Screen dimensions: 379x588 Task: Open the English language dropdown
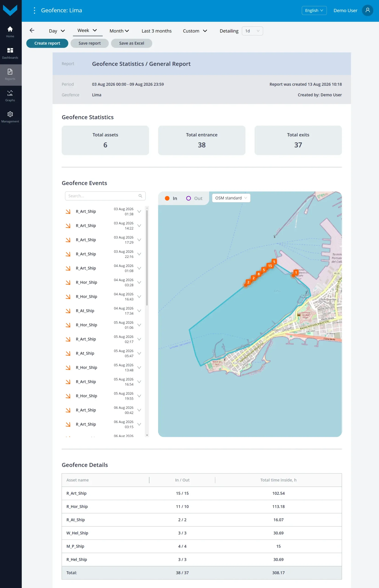[x=314, y=10]
